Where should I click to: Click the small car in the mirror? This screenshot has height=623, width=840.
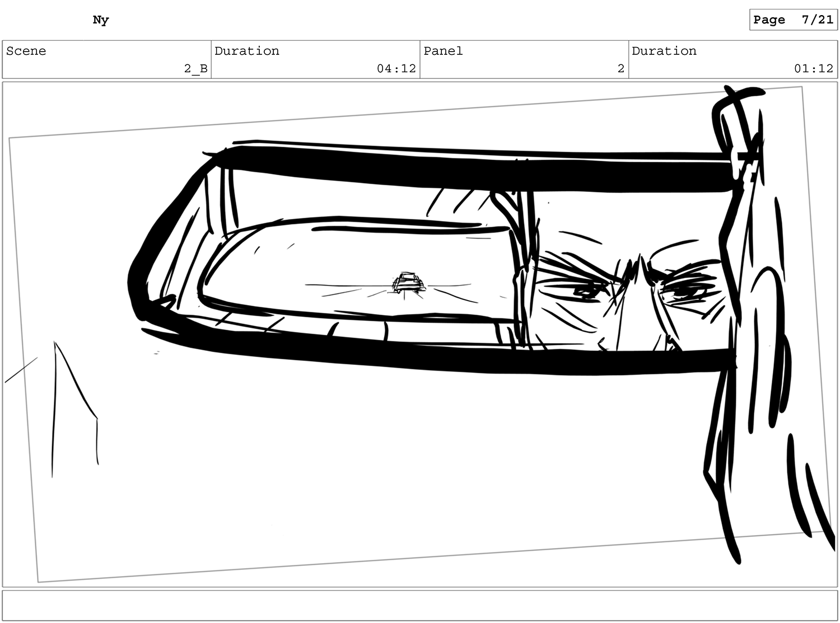pos(408,283)
